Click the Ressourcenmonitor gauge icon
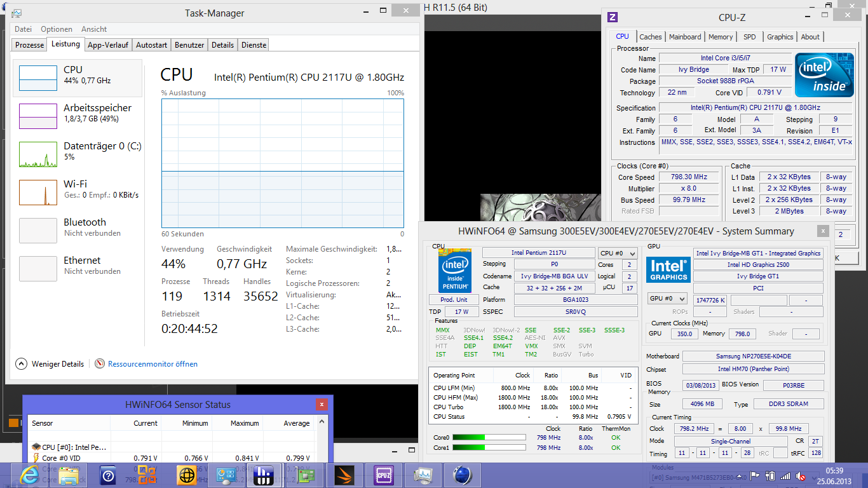Image resolution: width=868 pixels, height=488 pixels. click(x=100, y=364)
